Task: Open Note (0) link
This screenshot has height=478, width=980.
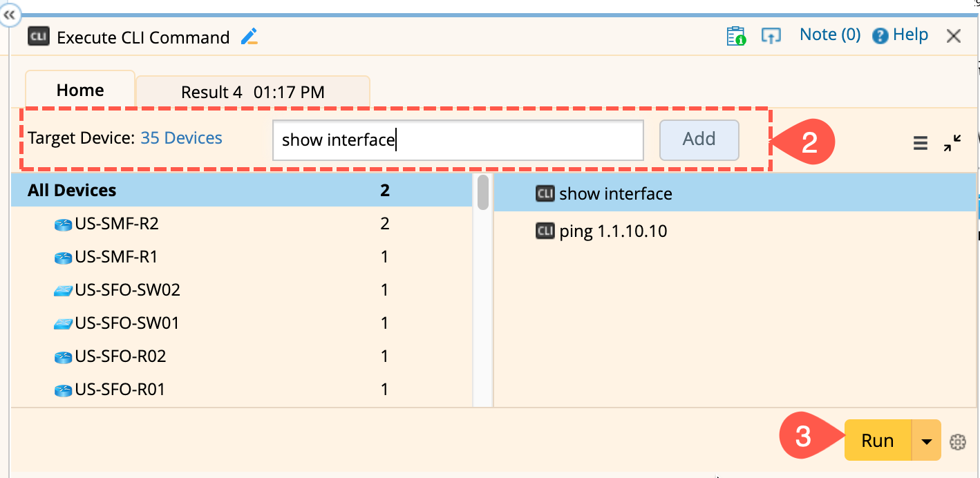Action: click(x=829, y=35)
